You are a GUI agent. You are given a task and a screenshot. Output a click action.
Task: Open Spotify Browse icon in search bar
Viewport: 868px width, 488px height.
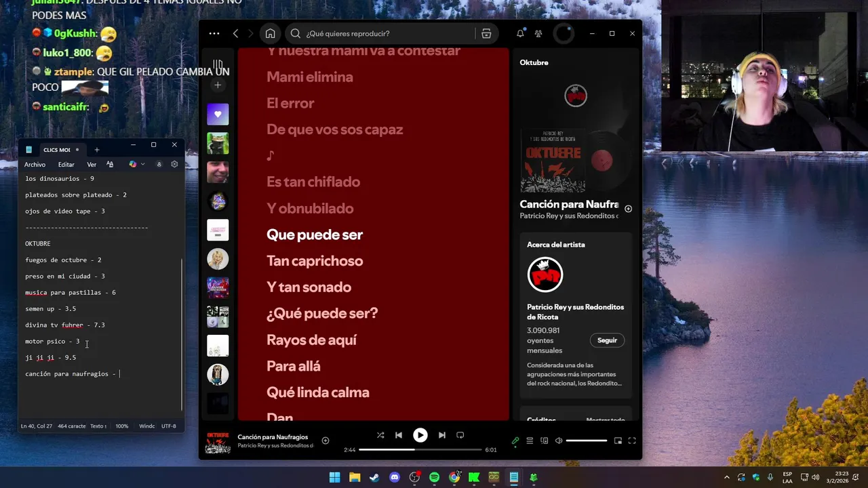coord(486,33)
